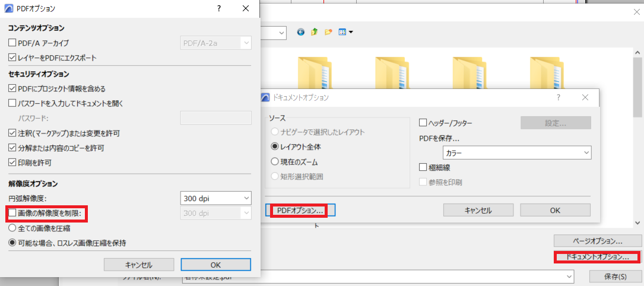Select レイアウト全体 radio button
Image resolution: width=644 pixels, height=286 pixels.
pos(275,147)
